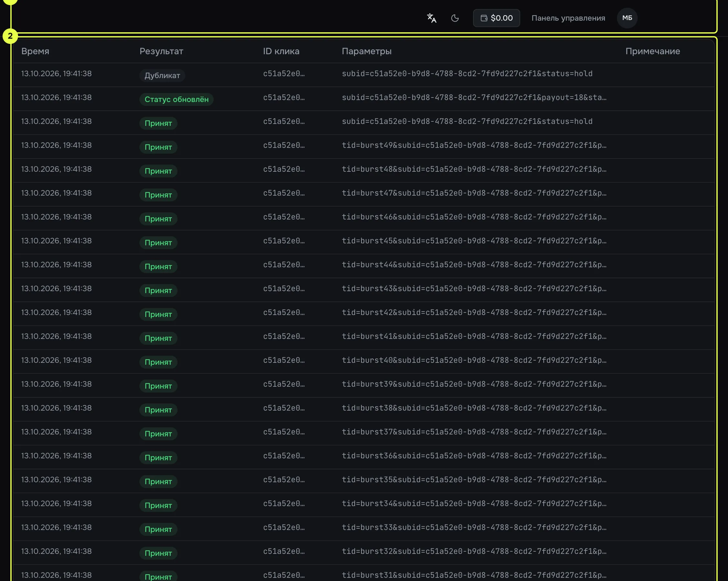728x581 pixels.
Task: Click the Время column header
Action: click(x=35, y=51)
